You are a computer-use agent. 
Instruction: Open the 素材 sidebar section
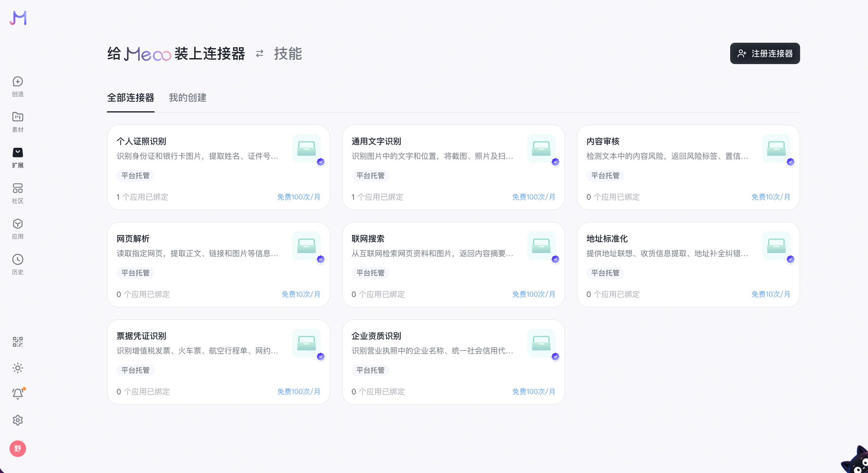(x=18, y=122)
